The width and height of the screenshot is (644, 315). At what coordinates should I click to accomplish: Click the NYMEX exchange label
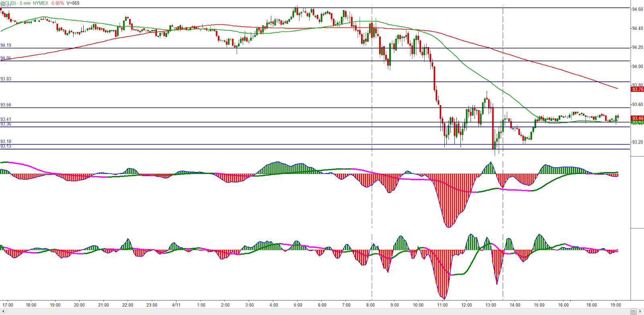[40, 3]
